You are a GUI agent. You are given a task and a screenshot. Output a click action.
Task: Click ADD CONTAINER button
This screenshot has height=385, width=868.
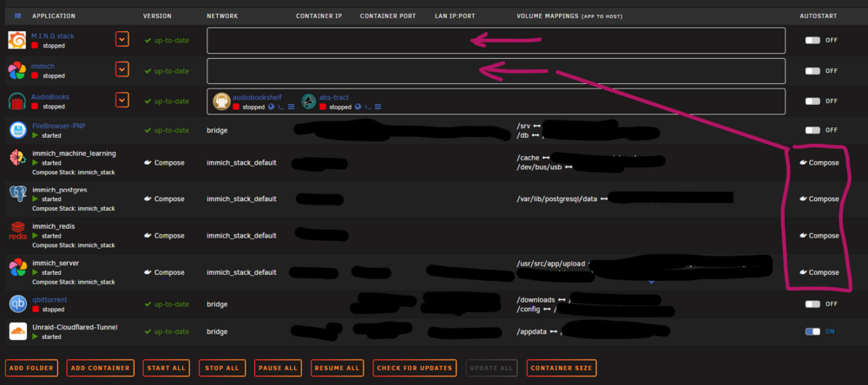101,369
